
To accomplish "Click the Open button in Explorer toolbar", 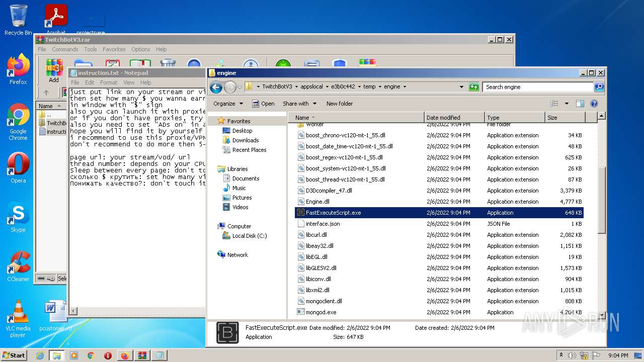I will click(x=263, y=104).
